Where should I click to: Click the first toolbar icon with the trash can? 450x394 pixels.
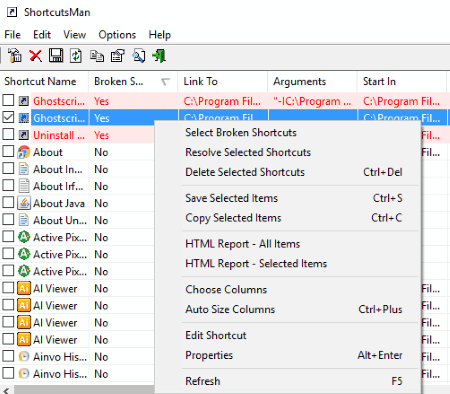(x=15, y=56)
